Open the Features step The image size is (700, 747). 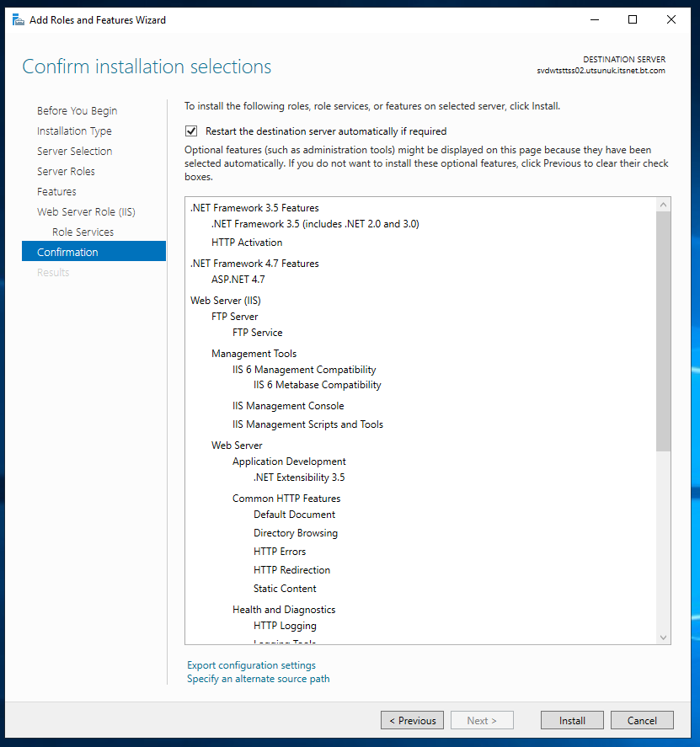[56, 191]
